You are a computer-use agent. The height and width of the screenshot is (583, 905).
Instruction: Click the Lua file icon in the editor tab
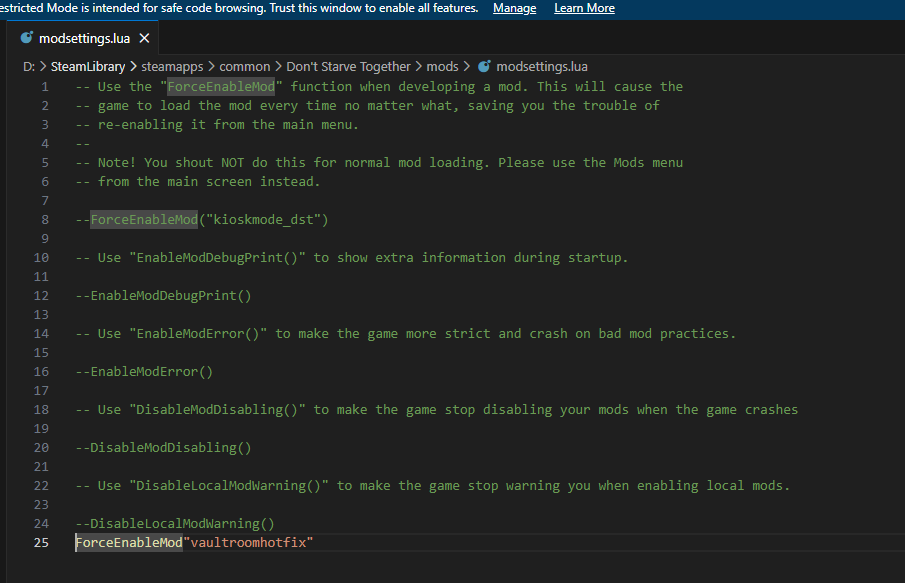coord(26,39)
